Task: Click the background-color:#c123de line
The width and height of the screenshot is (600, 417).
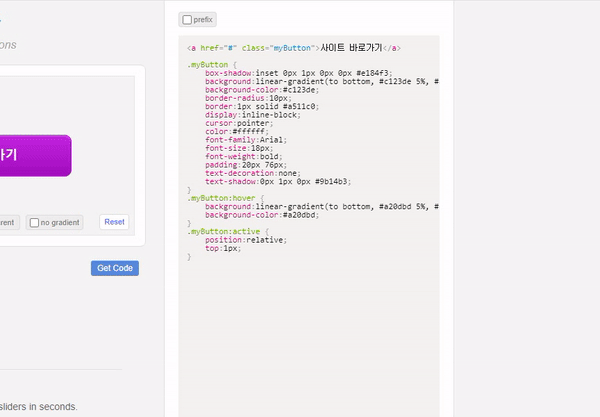Action: (262, 90)
